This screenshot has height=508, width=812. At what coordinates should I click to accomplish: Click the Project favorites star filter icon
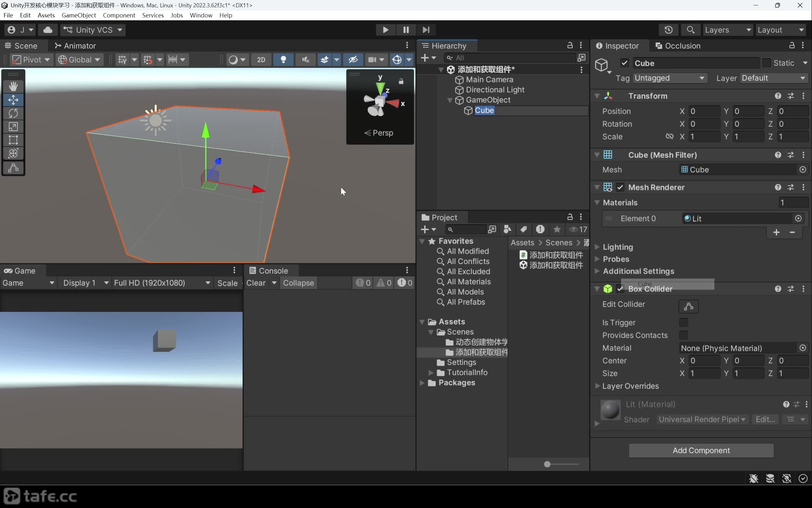click(557, 230)
